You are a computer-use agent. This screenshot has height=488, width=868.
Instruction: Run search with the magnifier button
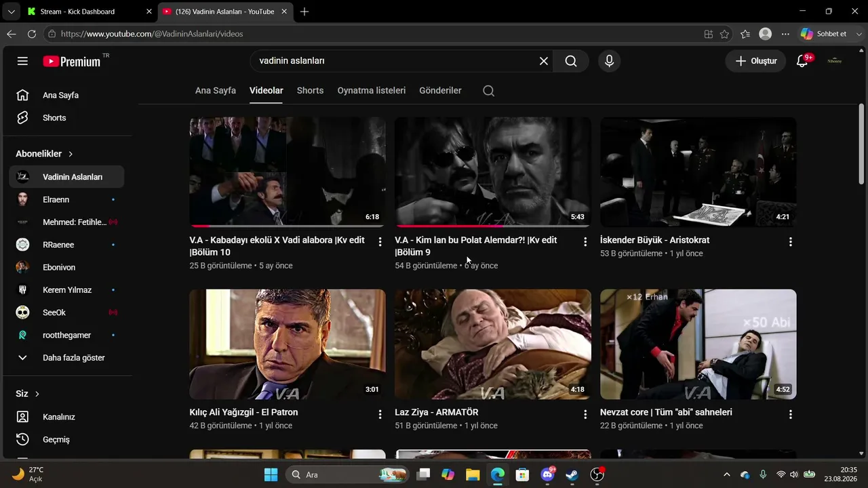pos(571,61)
